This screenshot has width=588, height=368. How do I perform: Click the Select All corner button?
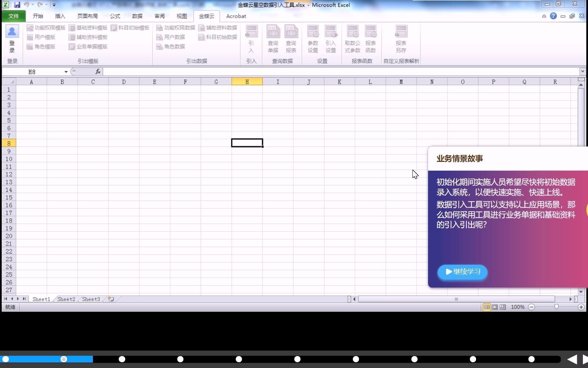(x=9, y=82)
